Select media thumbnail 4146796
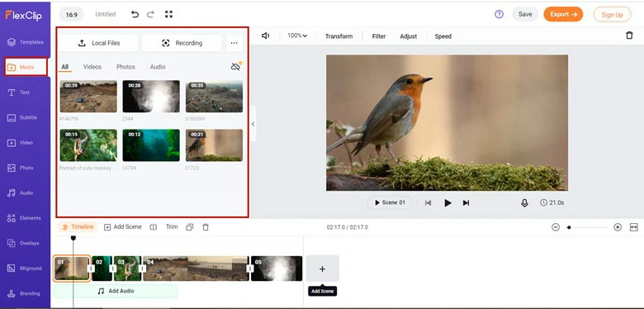The width and height of the screenshot is (644, 309). [x=88, y=96]
